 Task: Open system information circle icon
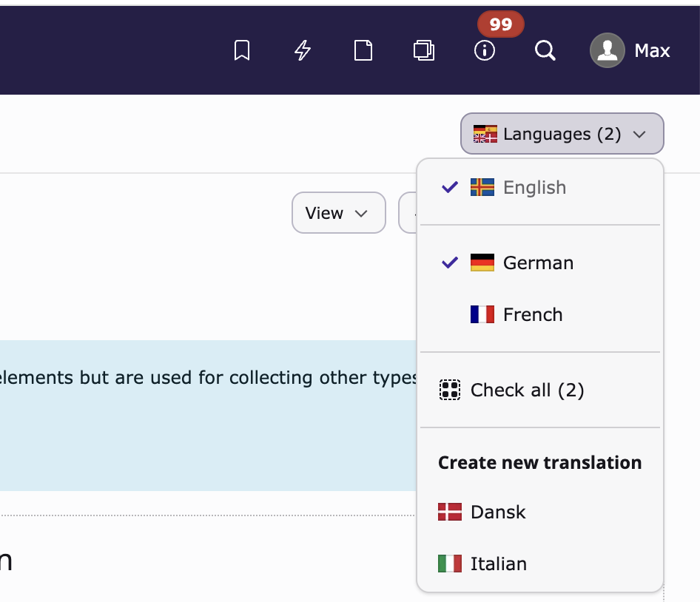(485, 50)
